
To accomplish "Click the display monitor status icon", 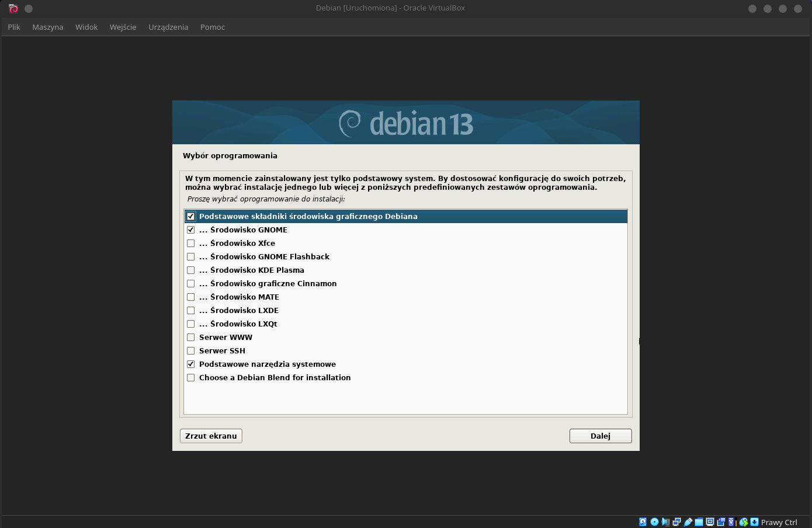I will pyautogui.click(x=710, y=522).
